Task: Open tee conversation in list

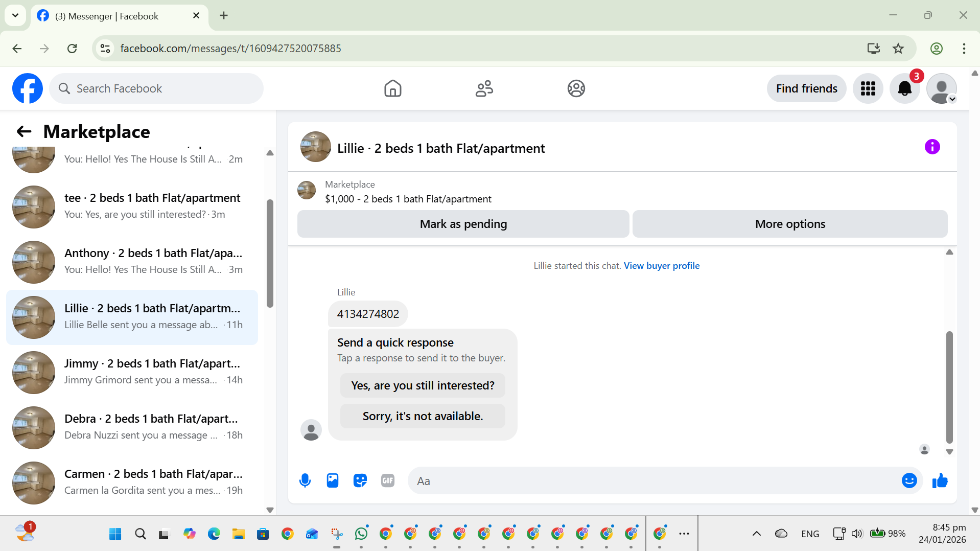Action: [x=132, y=206]
